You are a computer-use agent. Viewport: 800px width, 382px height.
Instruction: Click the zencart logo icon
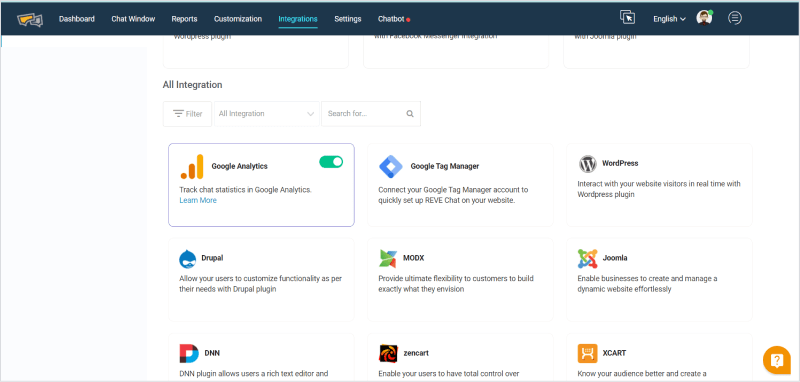click(x=388, y=353)
